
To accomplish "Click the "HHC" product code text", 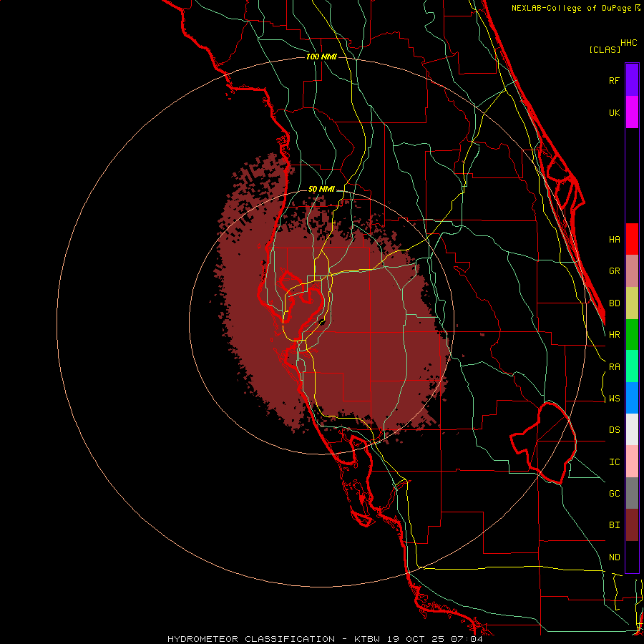I will point(628,43).
